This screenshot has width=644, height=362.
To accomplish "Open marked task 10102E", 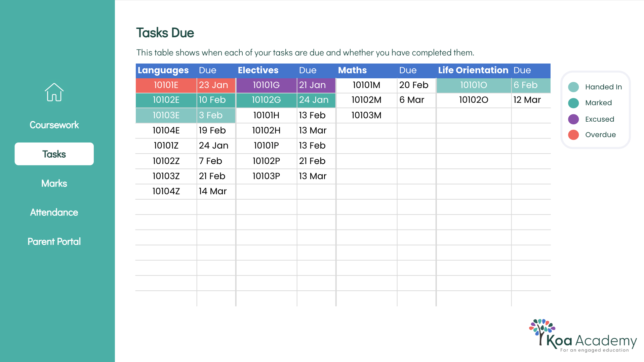I will (166, 100).
